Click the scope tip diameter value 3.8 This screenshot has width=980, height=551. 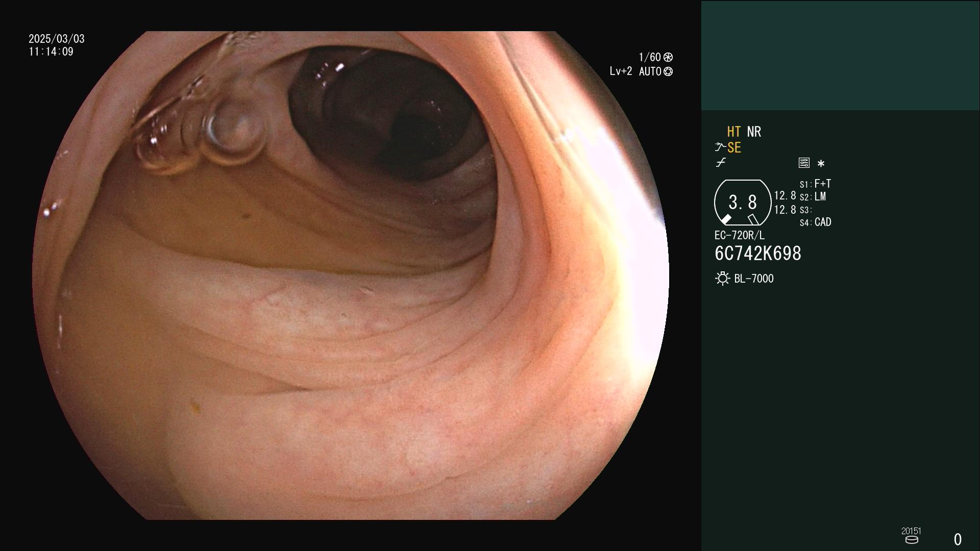click(x=743, y=203)
